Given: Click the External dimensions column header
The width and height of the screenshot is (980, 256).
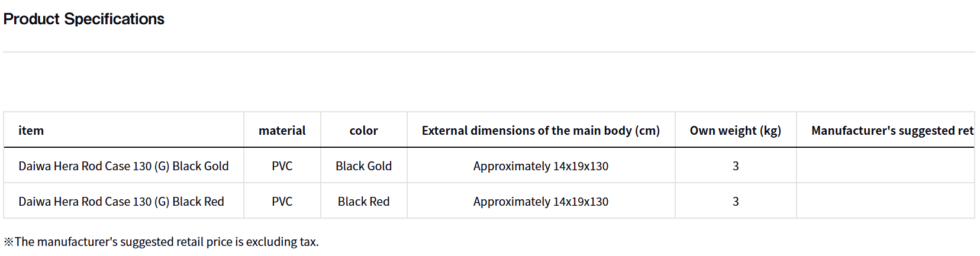Looking at the screenshot, I should pyautogui.click(x=540, y=131).
